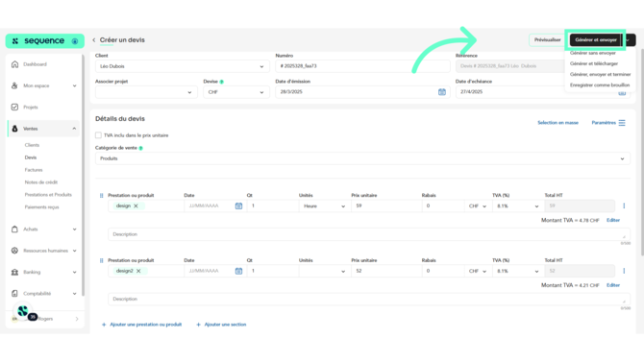
Task: Open the empty Unités dropdown in the design2 row
Action: click(x=325, y=271)
